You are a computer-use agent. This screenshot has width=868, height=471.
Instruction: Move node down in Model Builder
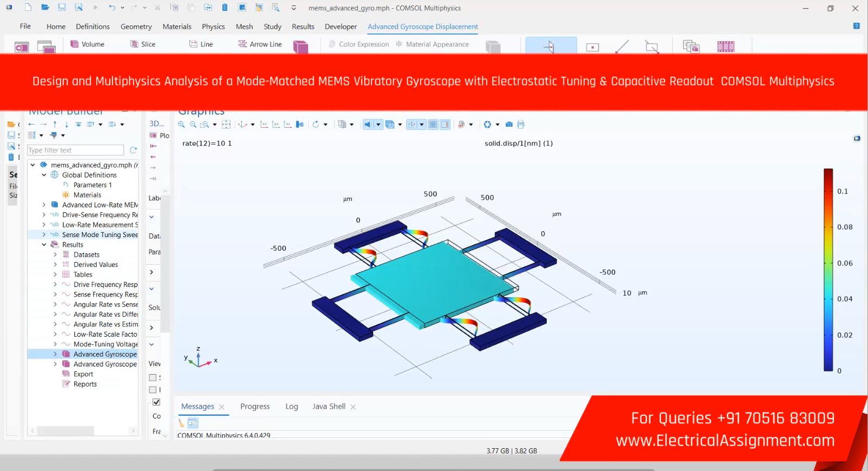tap(67, 125)
